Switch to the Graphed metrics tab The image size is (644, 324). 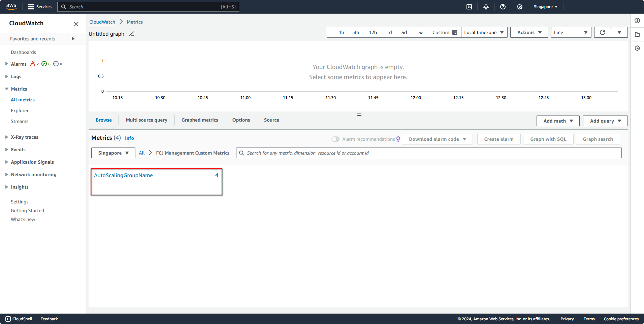point(199,120)
